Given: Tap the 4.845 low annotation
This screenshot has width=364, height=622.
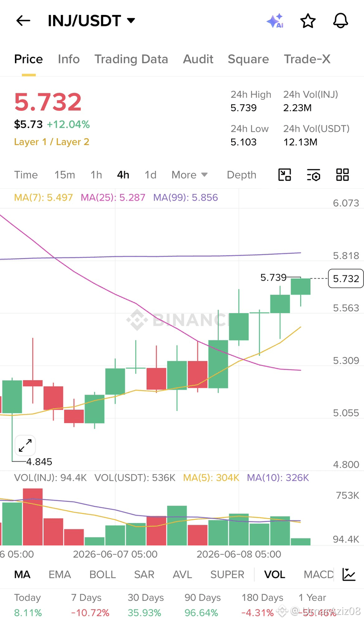Looking at the screenshot, I should 39,461.
